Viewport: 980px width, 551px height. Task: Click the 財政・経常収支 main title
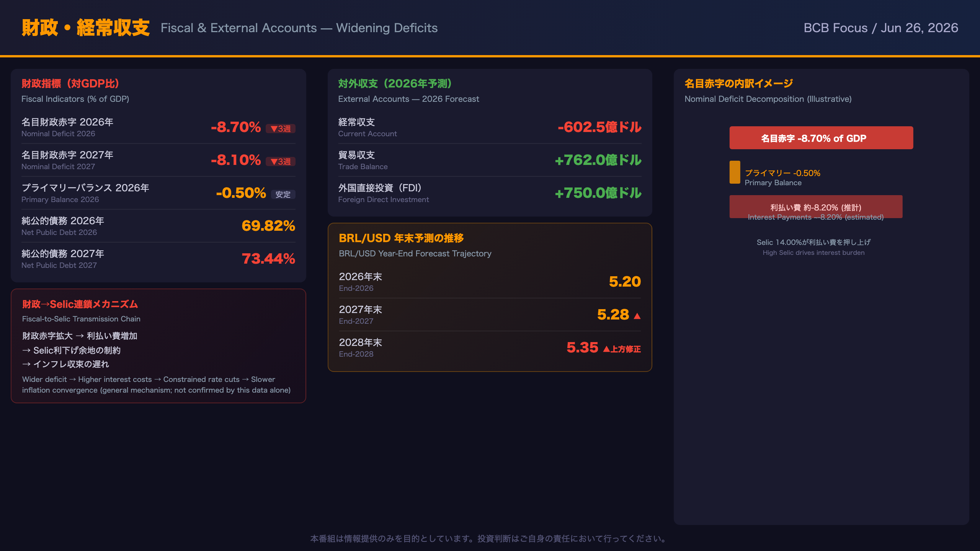tap(86, 28)
